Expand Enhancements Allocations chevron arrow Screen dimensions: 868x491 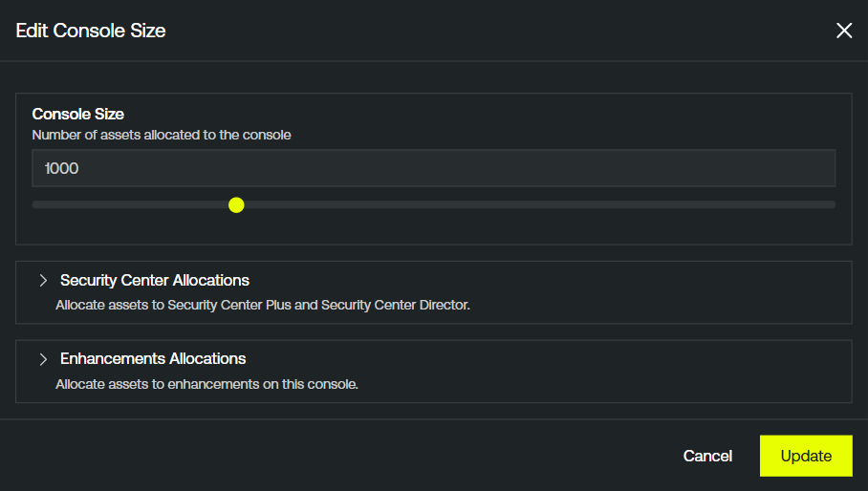pyautogui.click(x=43, y=359)
